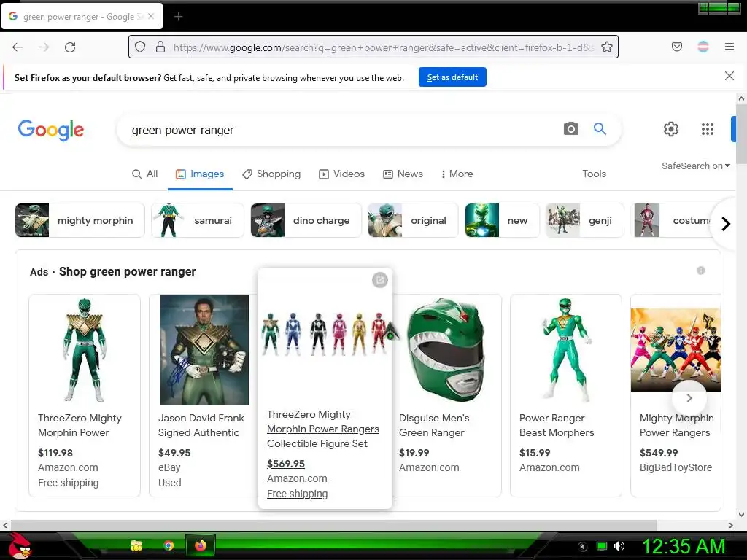Open a new browser tab
This screenshot has width=747, height=560.
(x=178, y=17)
